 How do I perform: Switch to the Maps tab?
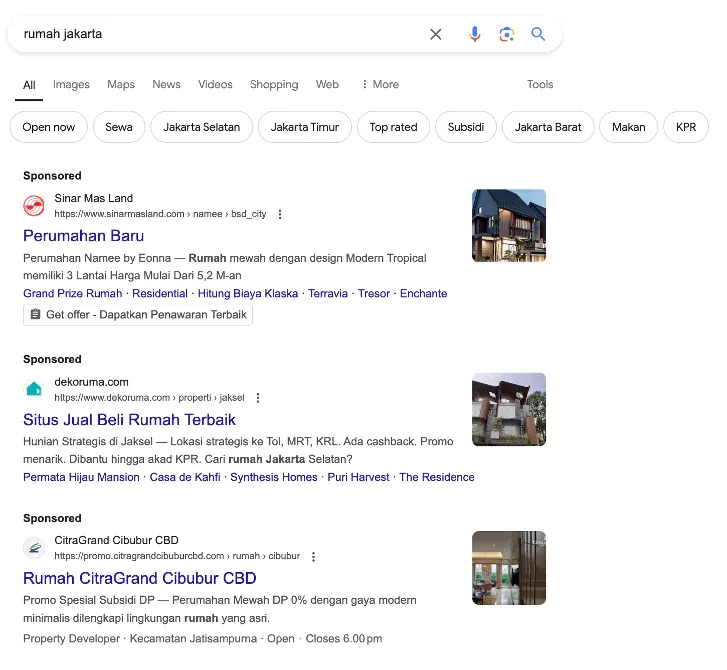[x=121, y=84]
